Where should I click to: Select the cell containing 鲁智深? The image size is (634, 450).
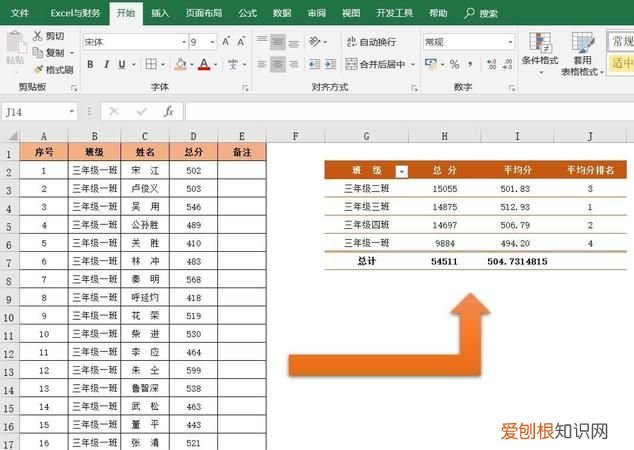(x=145, y=388)
